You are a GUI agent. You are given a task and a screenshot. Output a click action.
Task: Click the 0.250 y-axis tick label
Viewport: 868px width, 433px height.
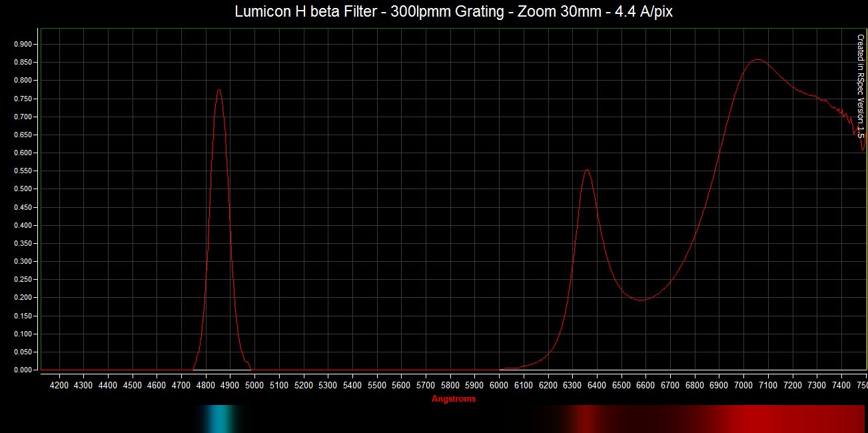pyautogui.click(x=23, y=280)
